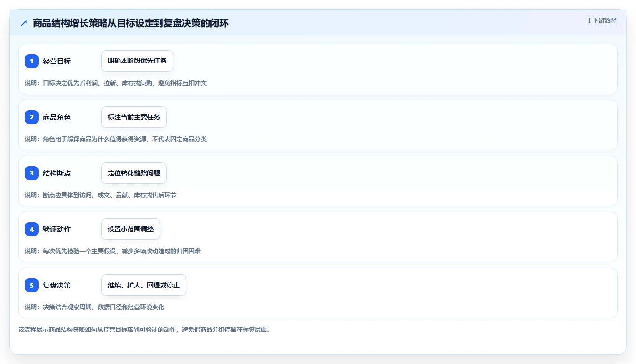The height and width of the screenshot is (364, 636).
Task: Click the note starting 说明:每次优先检验一个主要假设
Action: click(113, 251)
